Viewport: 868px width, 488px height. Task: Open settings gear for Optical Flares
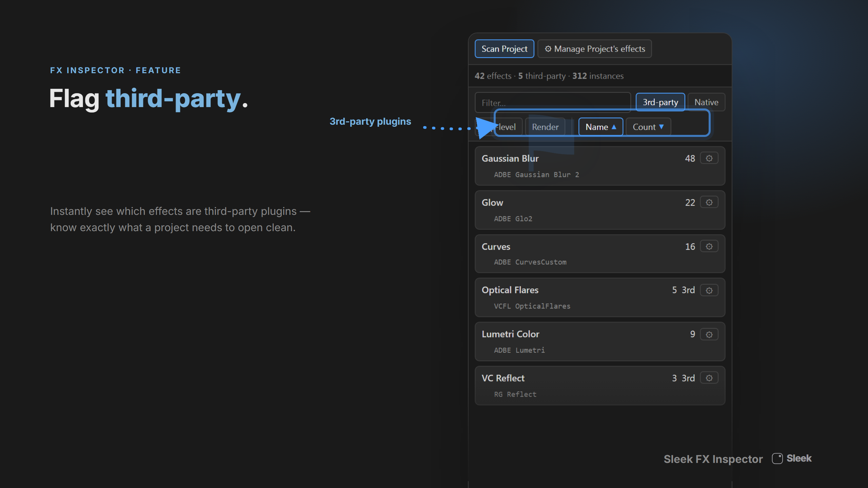(x=709, y=290)
